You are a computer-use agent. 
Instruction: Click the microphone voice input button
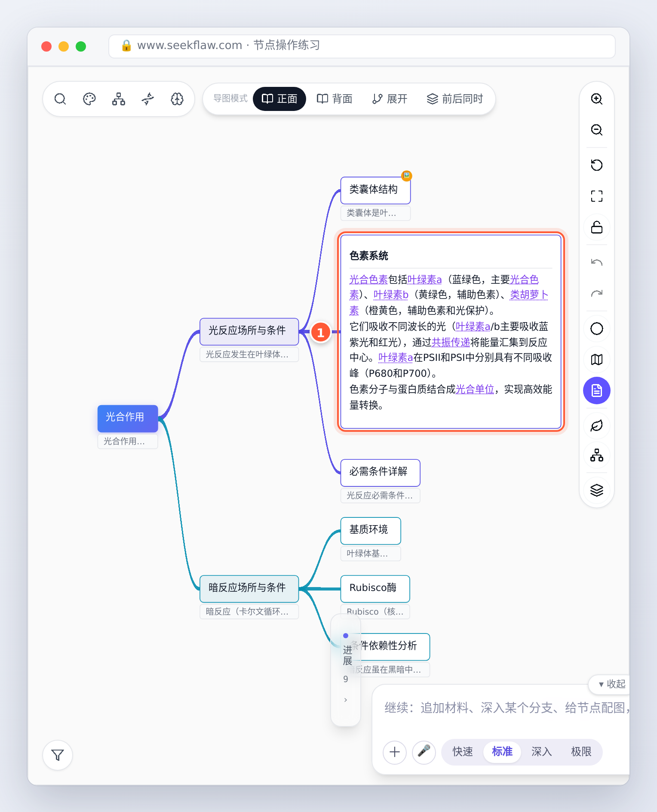click(424, 752)
